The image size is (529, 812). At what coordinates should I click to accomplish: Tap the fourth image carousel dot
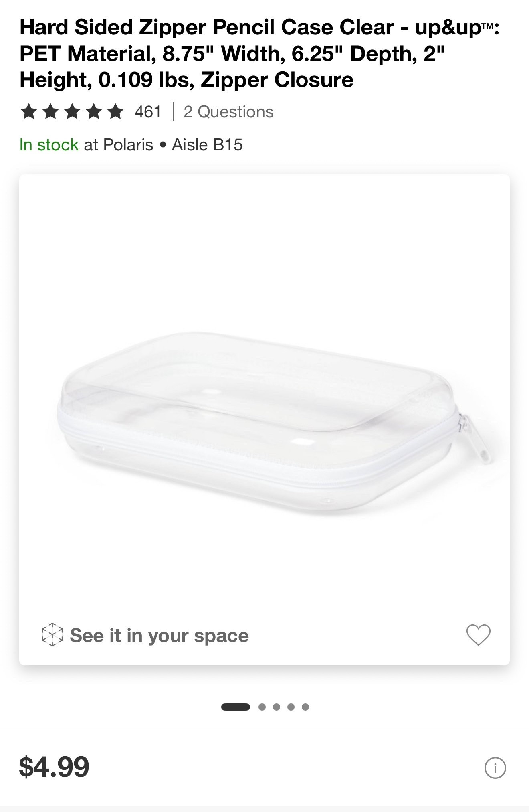(291, 707)
